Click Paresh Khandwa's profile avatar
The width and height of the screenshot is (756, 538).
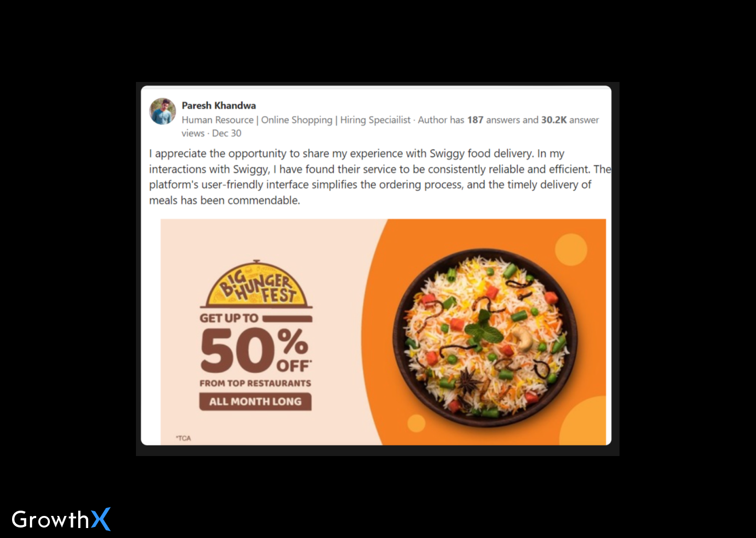click(x=163, y=111)
